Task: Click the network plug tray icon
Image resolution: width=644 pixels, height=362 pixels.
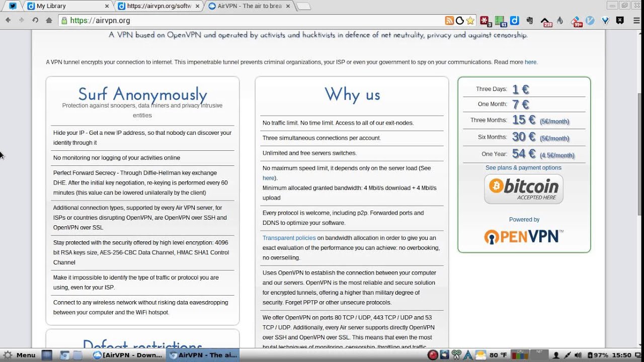Action: (x=567, y=355)
